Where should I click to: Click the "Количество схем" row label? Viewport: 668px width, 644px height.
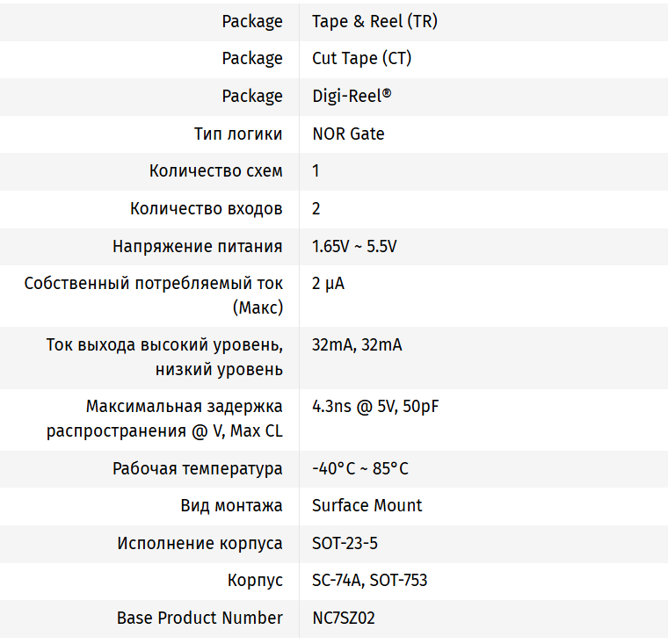click(216, 170)
